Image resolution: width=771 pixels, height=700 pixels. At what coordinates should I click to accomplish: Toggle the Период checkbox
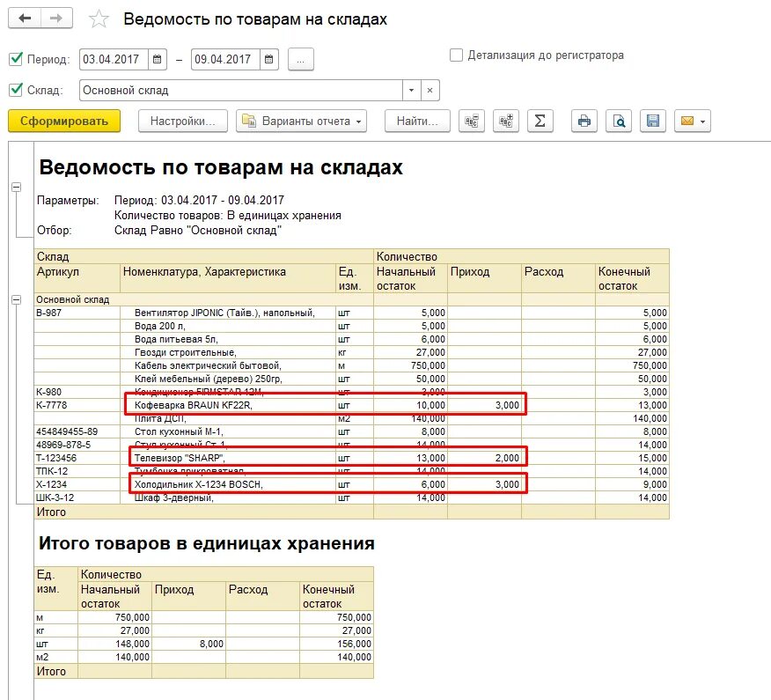(16, 59)
